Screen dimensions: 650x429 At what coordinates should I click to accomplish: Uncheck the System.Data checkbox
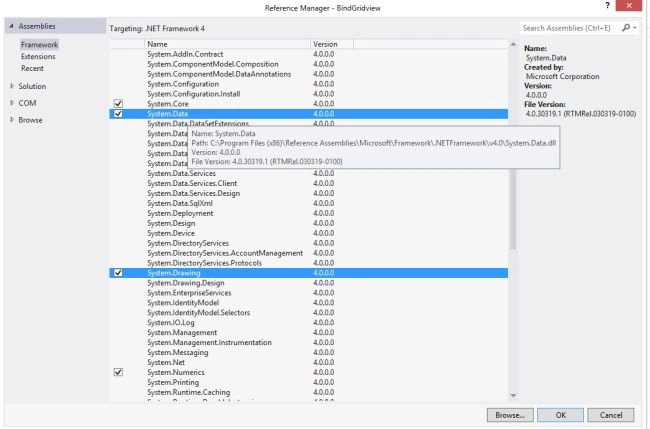click(x=118, y=114)
